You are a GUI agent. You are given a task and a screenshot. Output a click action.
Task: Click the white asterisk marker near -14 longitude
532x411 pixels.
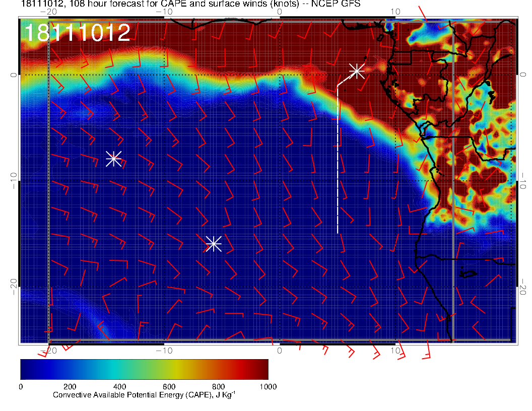pos(114,158)
